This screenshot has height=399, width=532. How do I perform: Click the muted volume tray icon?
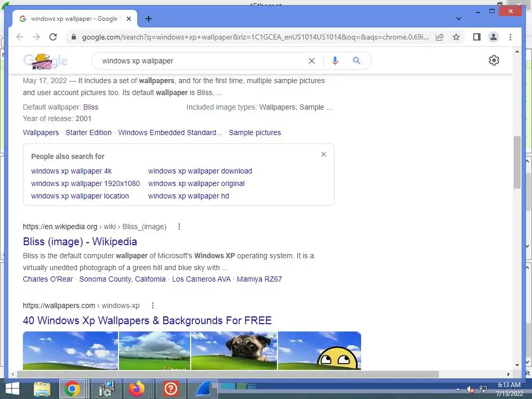coord(470,389)
